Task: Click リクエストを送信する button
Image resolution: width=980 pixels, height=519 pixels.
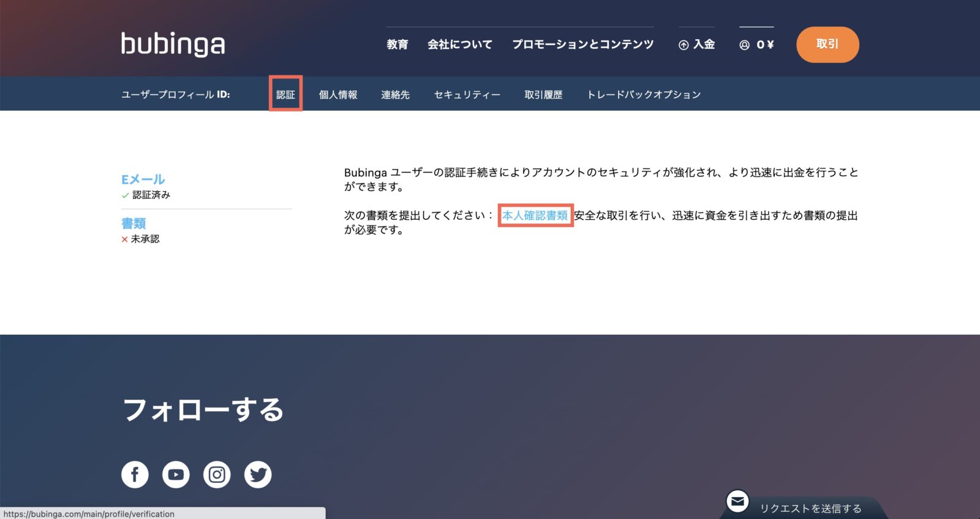Action: click(810, 508)
